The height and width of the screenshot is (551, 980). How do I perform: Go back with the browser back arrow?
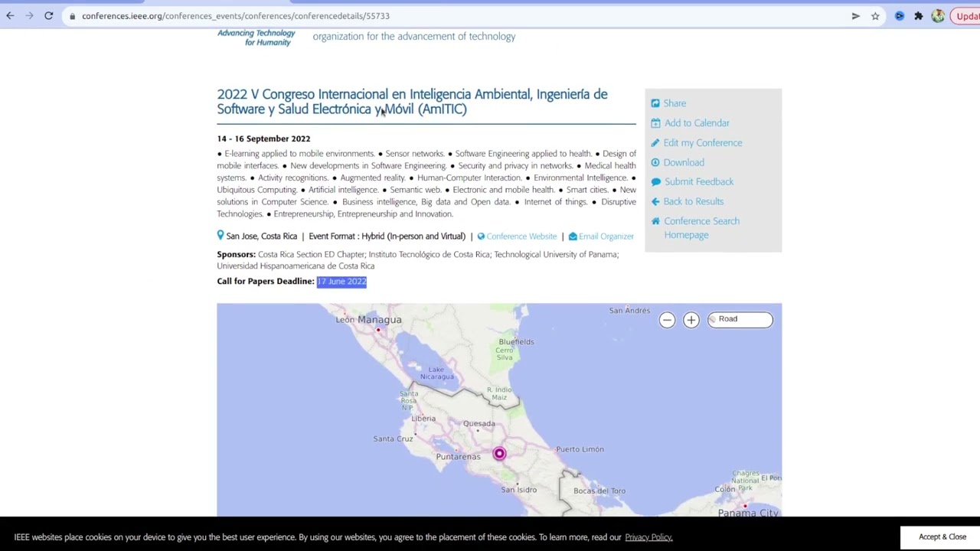click(x=10, y=15)
